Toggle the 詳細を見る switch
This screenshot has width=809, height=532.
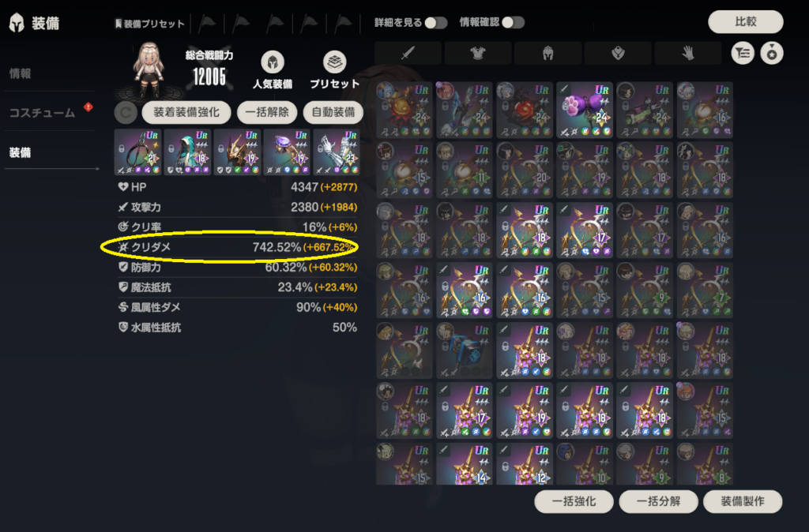pos(436,23)
